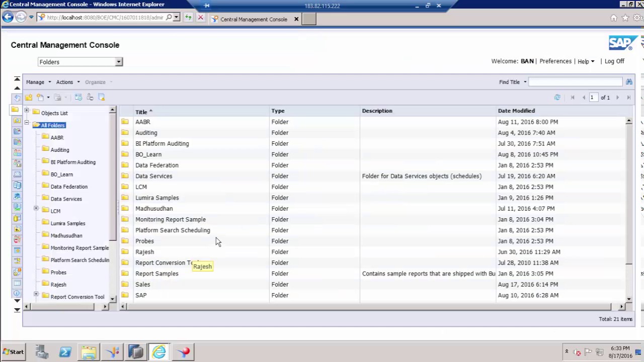The width and height of the screenshot is (644, 362).
Task: Open the Help dropdown menu
Action: click(x=586, y=61)
